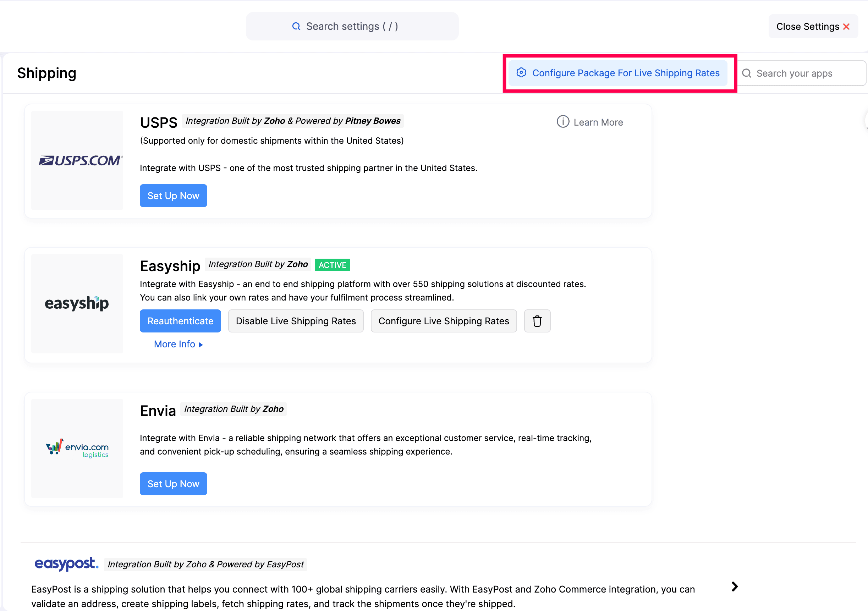This screenshot has width=868, height=611.
Task: Expand More Info under Easyship
Action: [x=178, y=344]
